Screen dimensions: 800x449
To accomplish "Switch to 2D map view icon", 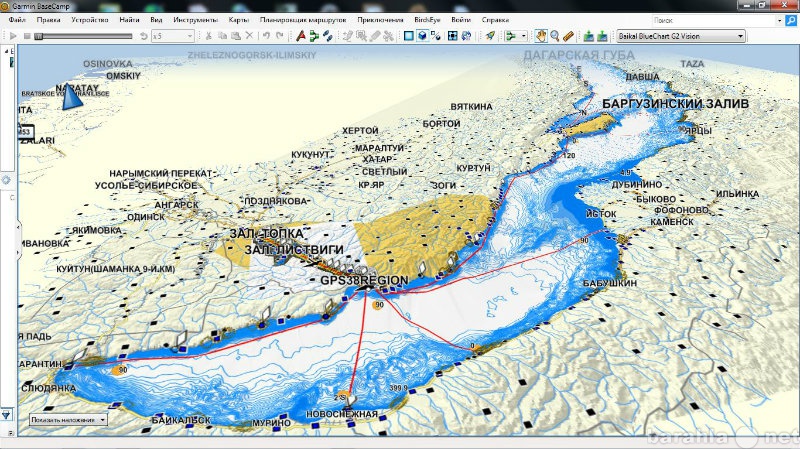I will pyautogui.click(x=409, y=36).
